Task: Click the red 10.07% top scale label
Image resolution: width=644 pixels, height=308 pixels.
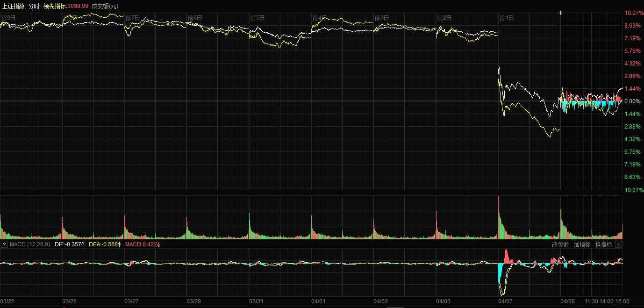Action: (634, 13)
